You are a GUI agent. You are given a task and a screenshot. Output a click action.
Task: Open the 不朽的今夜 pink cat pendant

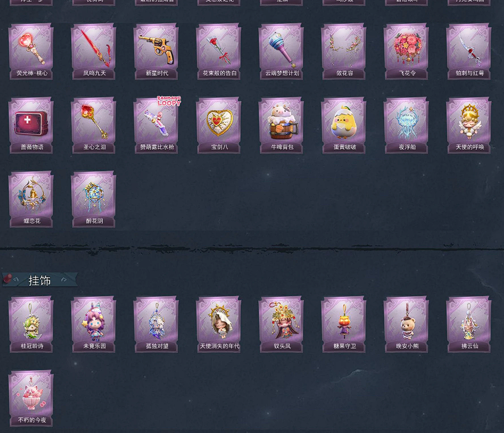click(x=31, y=398)
